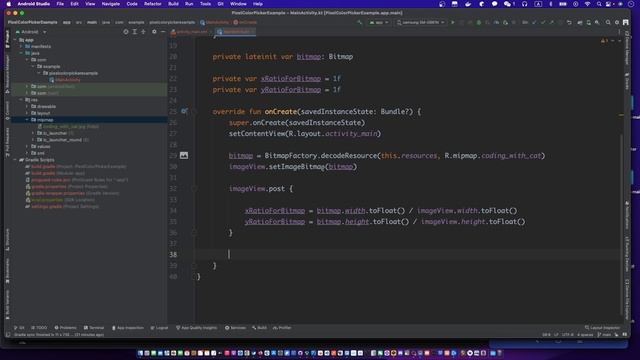This screenshot has height=360, width=640.
Task: Expand the manifests folder
Action: (x=21, y=47)
